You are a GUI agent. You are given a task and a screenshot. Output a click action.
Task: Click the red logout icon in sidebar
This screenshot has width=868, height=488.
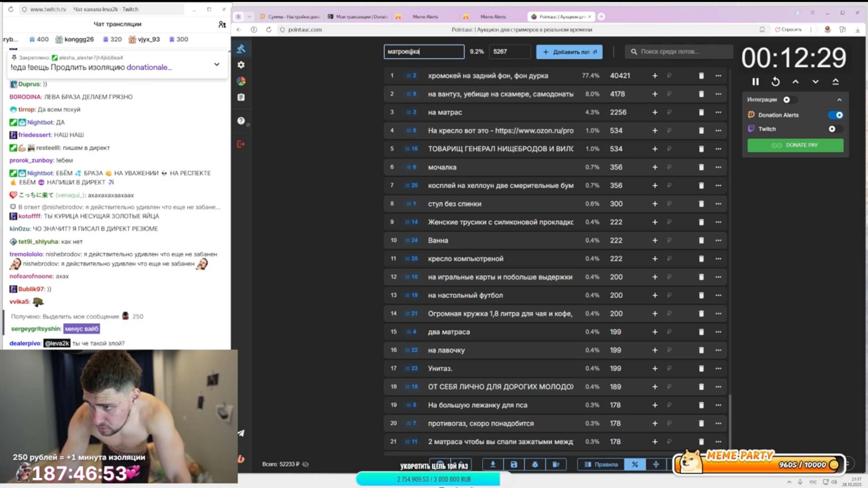(x=241, y=144)
